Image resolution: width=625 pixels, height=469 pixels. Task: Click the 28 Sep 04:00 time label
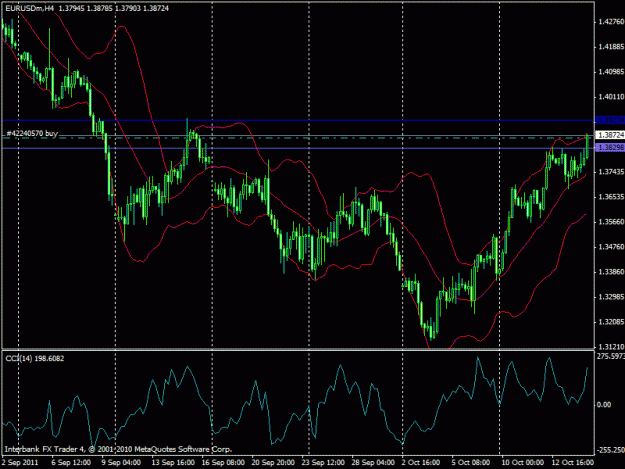pos(373,462)
